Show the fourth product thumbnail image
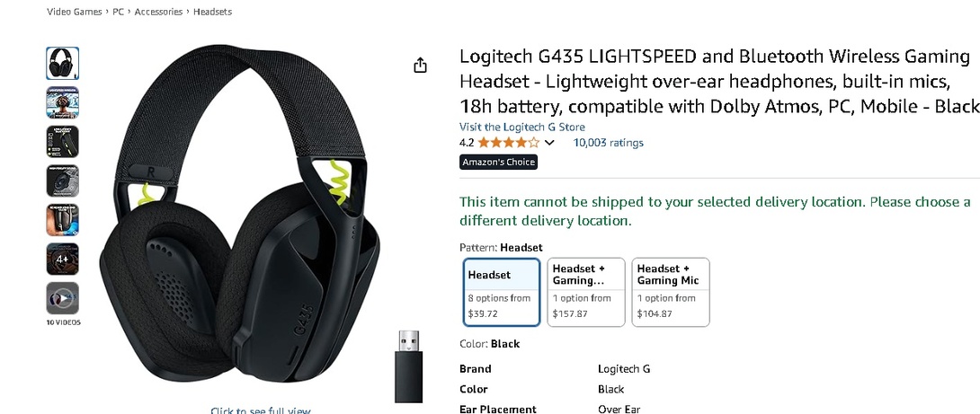This screenshot has width=980, height=414. click(x=63, y=181)
